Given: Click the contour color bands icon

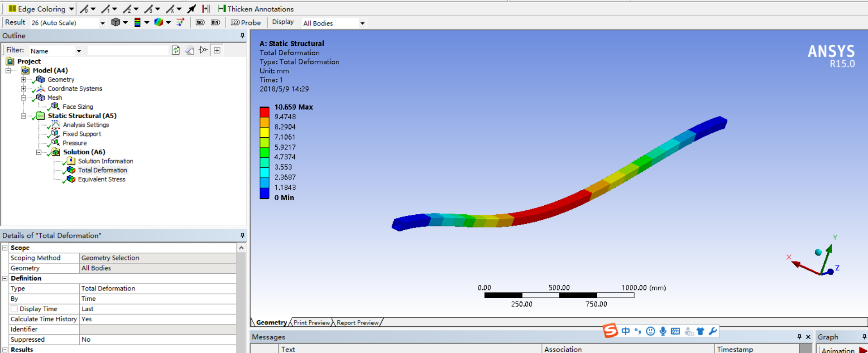Looking at the screenshot, I should click(x=138, y=23).
